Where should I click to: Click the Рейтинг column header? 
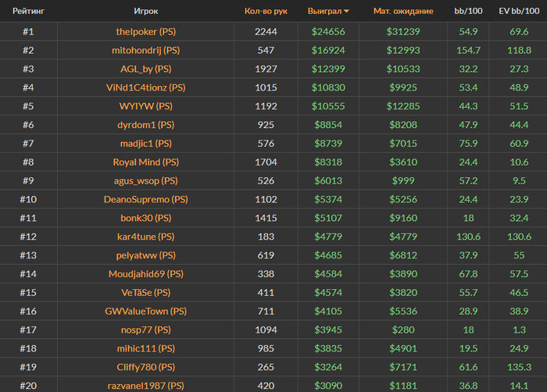(27, 12)
